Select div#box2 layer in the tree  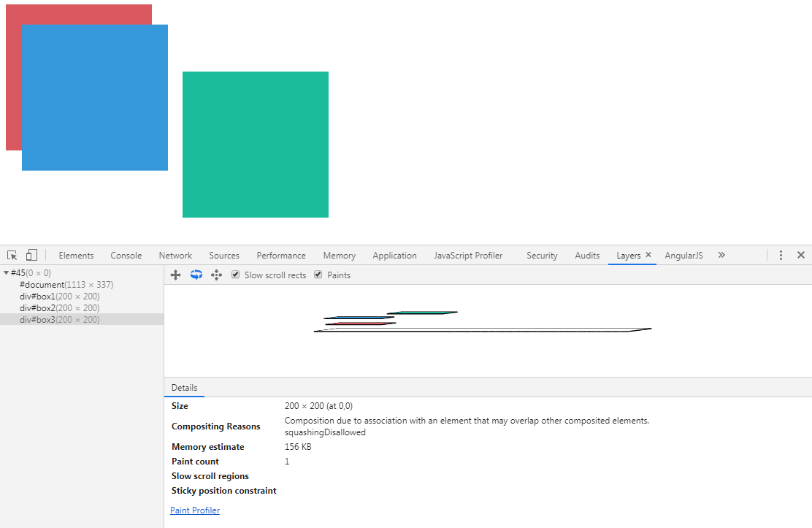click(82, 307)
